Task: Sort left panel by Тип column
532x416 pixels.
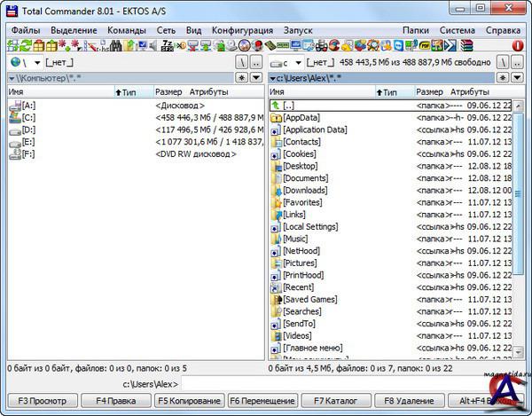Action: 129,91
